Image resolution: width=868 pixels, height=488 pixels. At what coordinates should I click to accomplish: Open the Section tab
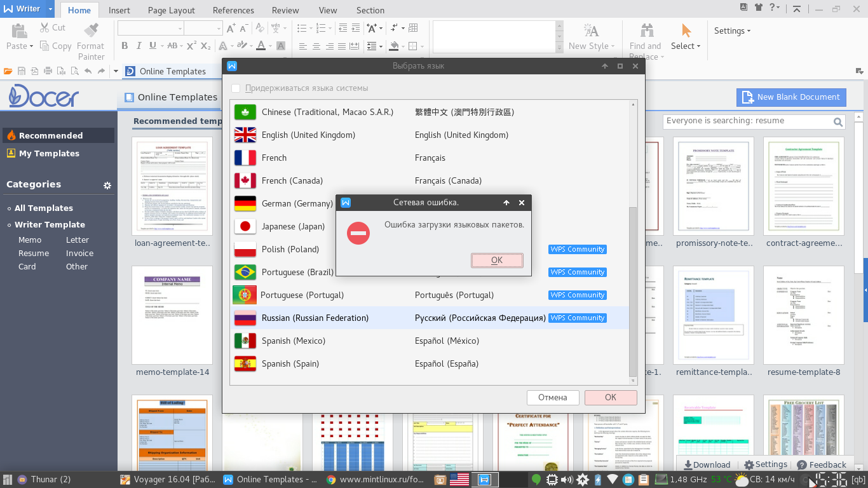[x=370, y=10]
